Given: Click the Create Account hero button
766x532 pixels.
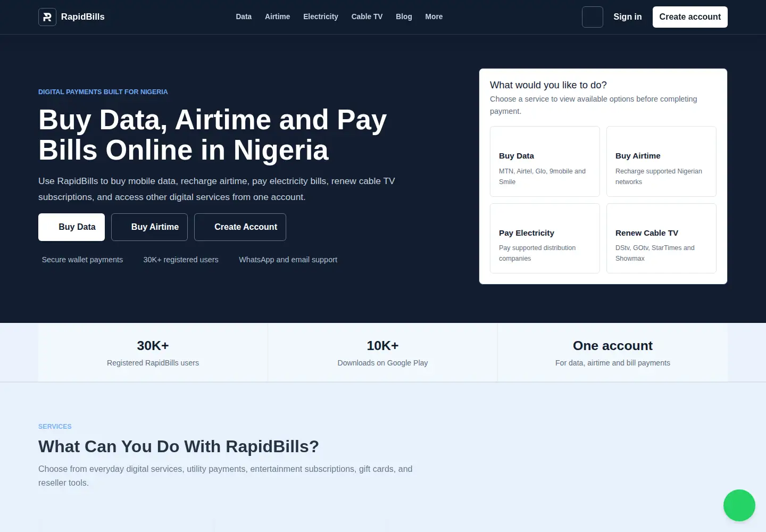Looking at the screenshot, I should point(240,227).
